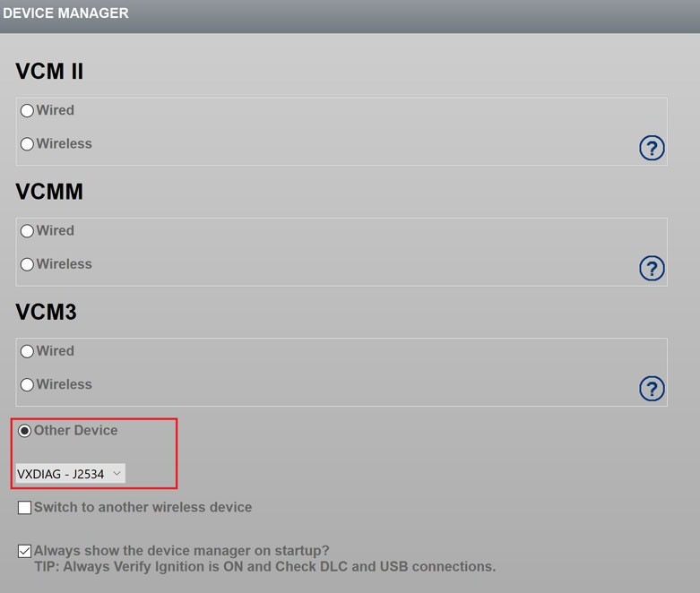Image resolution: width=700 pixels, height=593 pixels.
Task: Select Wireless under VCMM
Action: 27,264
